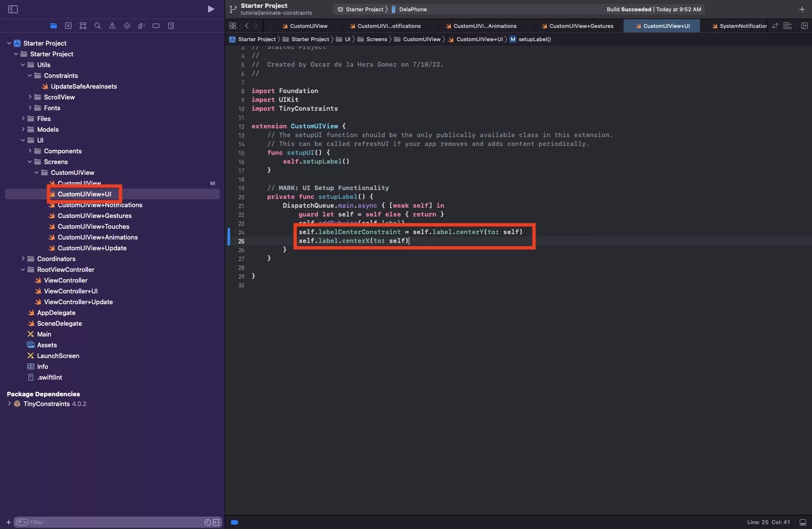Expand the Coordinators folder
The width and height of the screenshot is (812, 529).
point(23,259)
